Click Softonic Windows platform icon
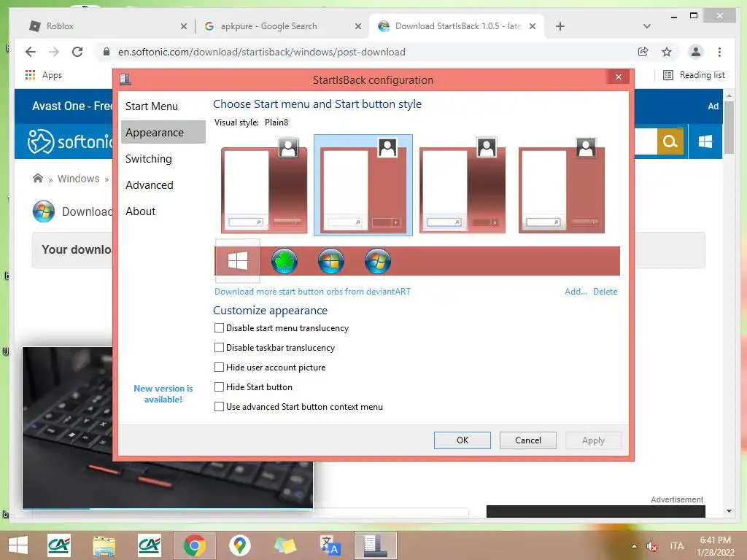The height and width of the screenshot is (560, 747). (705, 141)
